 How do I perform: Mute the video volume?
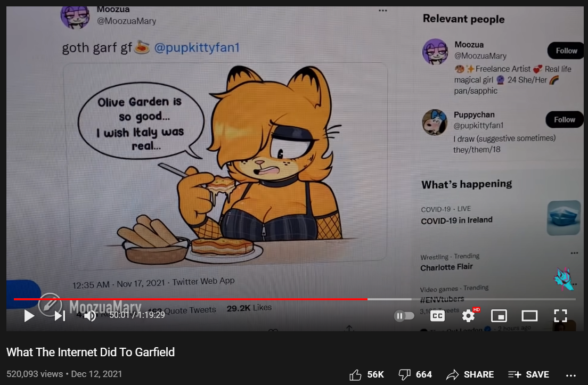tap(90, 316)
